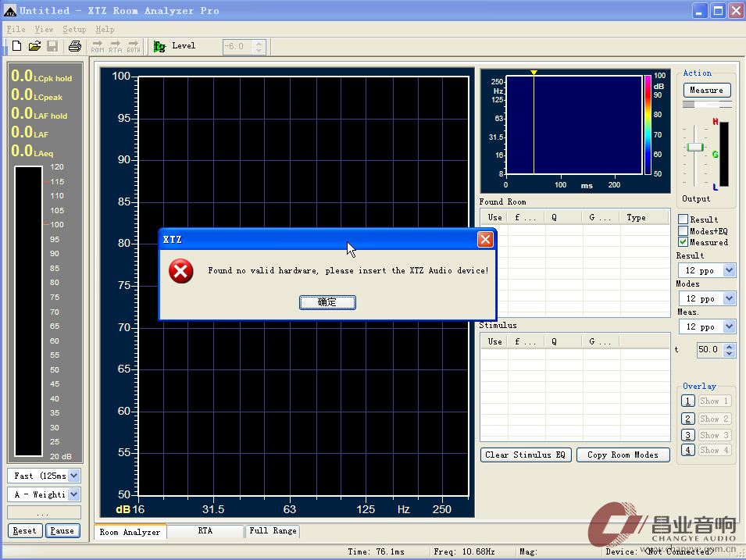This screenshot has width=746, height=560.
Task: Toggle overlay 3 button
Action: [688, 435]
